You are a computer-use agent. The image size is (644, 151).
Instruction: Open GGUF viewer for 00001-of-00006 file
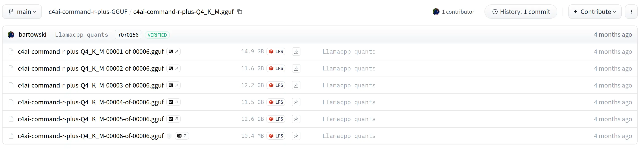pos(173,51)
